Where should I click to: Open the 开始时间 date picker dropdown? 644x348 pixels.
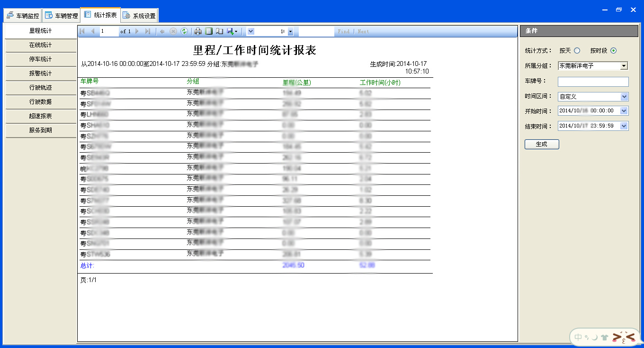click(x=624, y=111)
